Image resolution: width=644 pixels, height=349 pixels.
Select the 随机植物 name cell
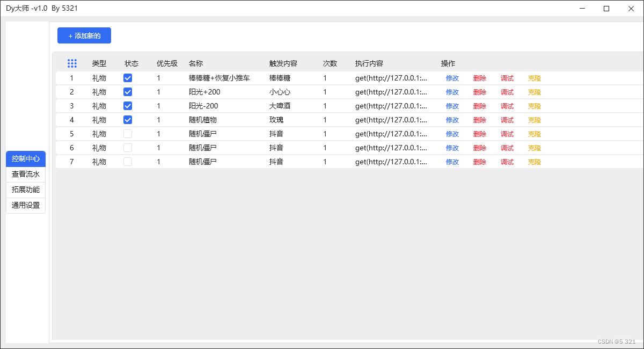click(203, 120)
